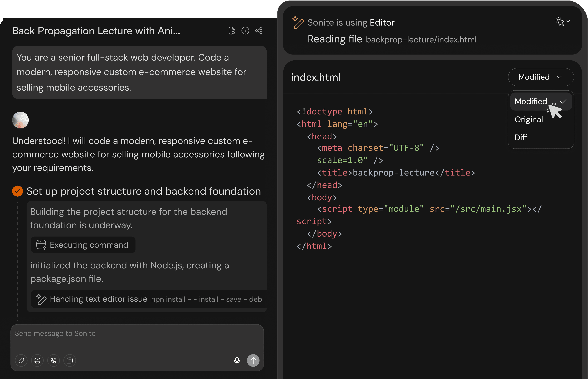Toggle the orange checkmark on setup task

17,191
